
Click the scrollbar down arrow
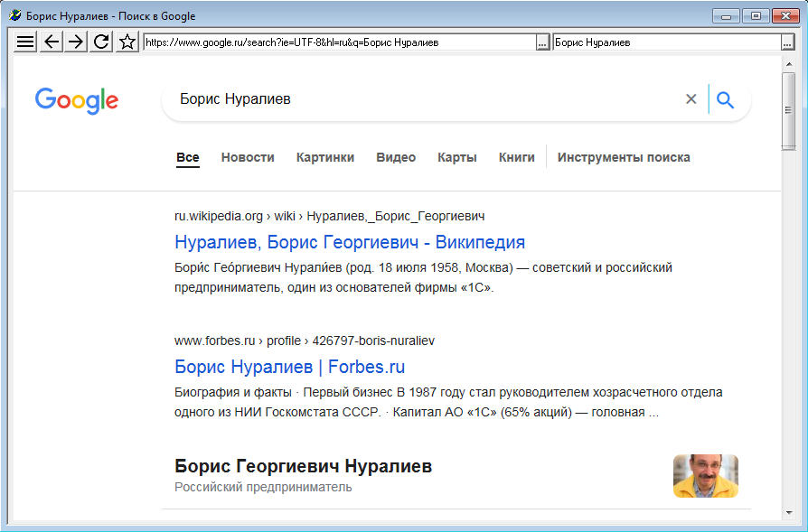point(788,513)
